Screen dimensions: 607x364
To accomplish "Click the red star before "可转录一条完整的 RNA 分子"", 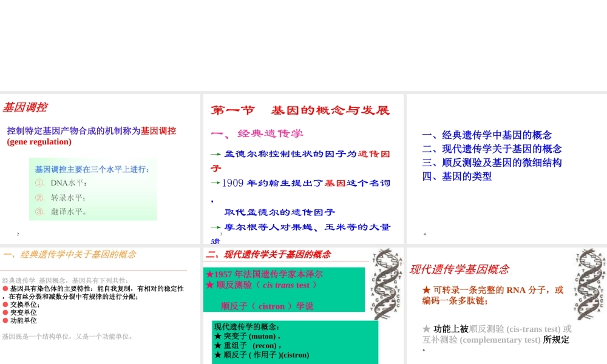I will click(x=427, y=290).
